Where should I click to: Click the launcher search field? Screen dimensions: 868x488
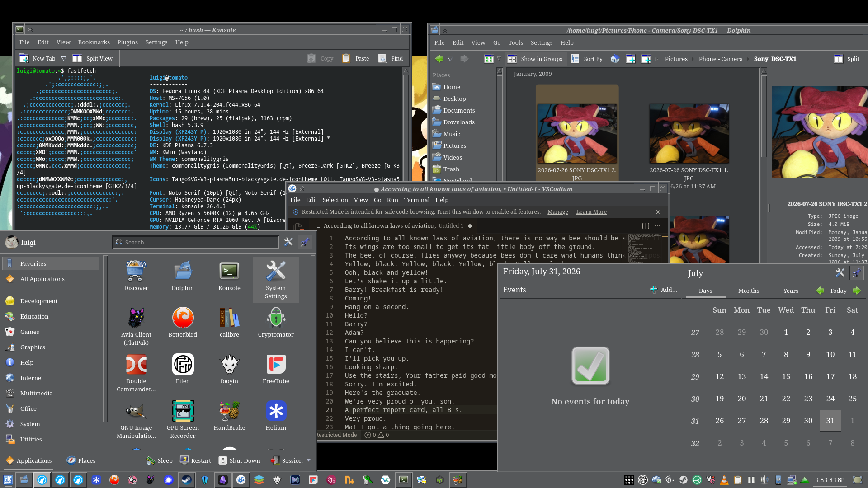coord(195,242)
